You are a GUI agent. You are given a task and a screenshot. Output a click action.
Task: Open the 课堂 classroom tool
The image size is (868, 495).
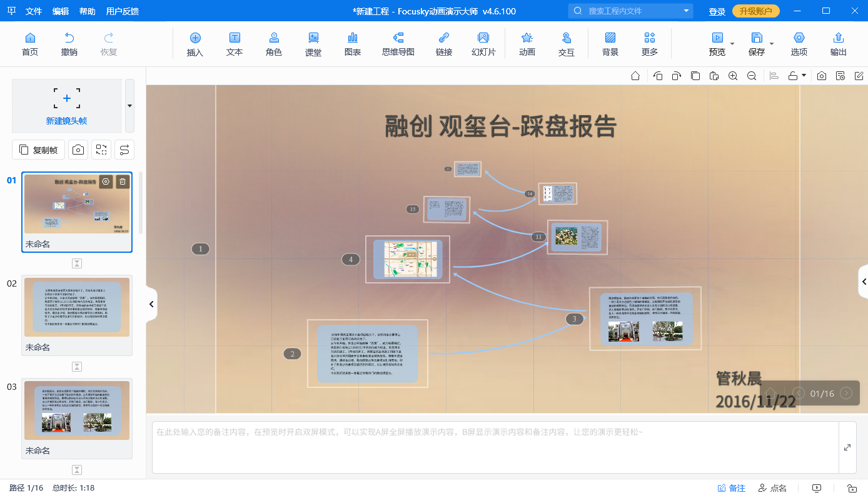pos(313,44)
